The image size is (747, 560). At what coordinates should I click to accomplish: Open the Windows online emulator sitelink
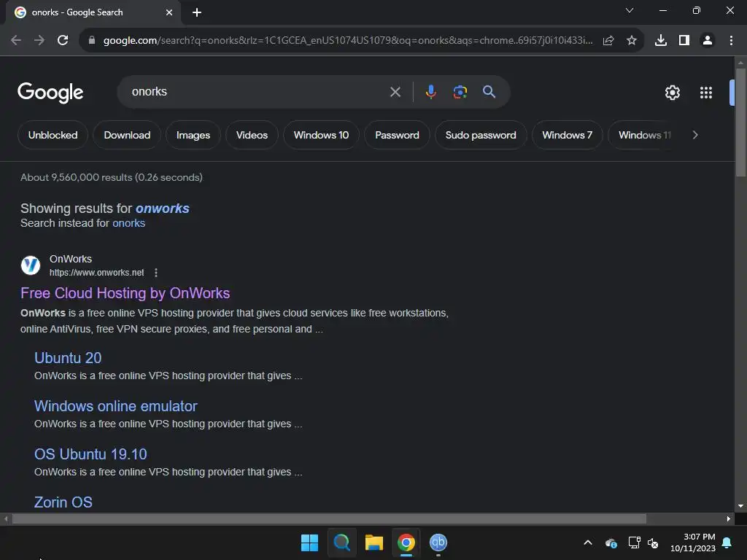tap(116, 406)
